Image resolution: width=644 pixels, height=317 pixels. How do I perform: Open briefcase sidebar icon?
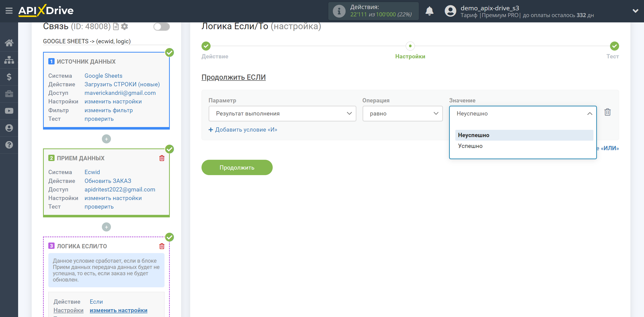click(9, 94)
